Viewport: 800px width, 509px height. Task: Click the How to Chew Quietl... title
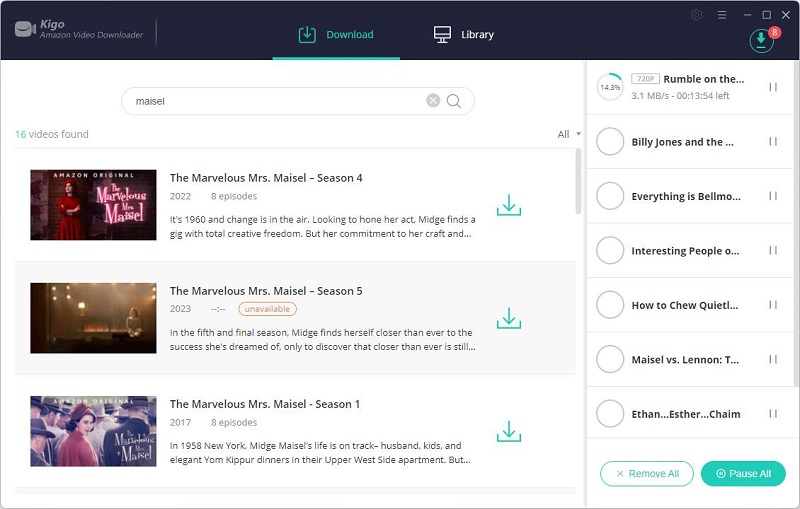coord(685,306)
